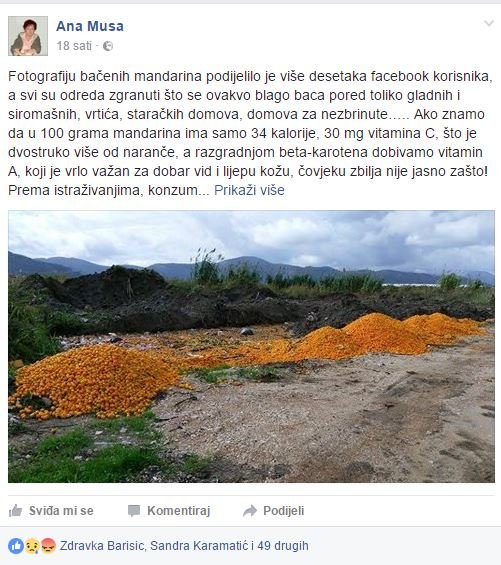Click the sad face reaction icon
This screenshot has height=565, width=501.
pyautogui.click(x=32, y=546)
